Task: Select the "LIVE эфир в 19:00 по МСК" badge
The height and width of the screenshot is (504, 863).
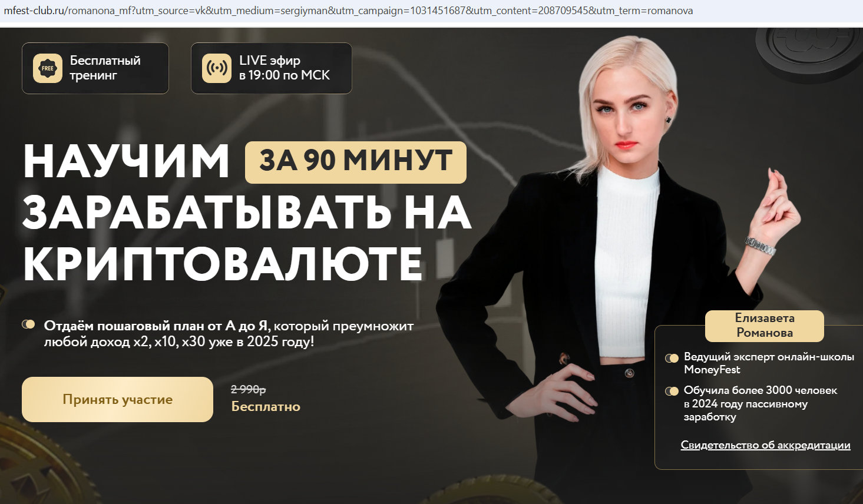Action: (272, 68)
